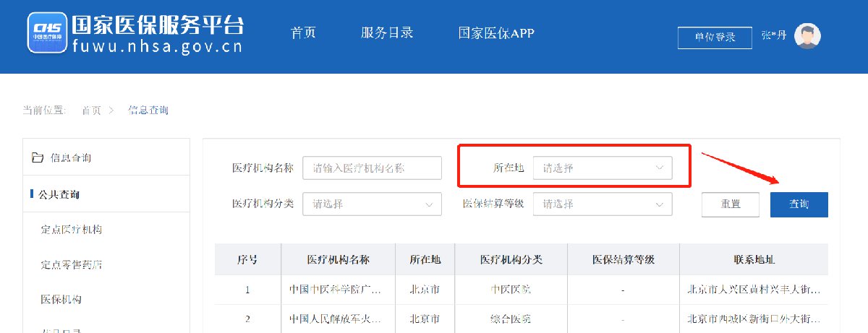Open 医保机构 in the sidebar
868x333 pixels.
pyautogui.click(x=61, y=299)
